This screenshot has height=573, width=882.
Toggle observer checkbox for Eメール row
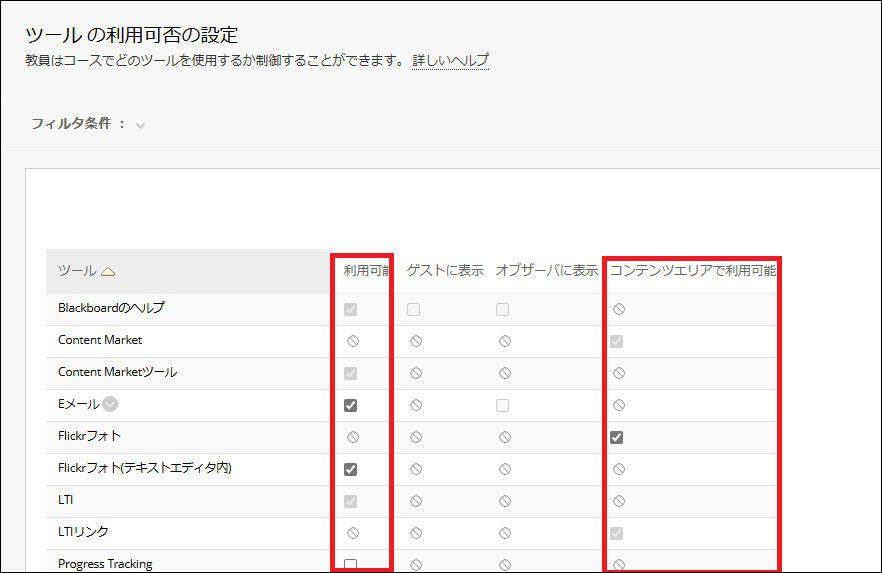(x=502, y=405)
